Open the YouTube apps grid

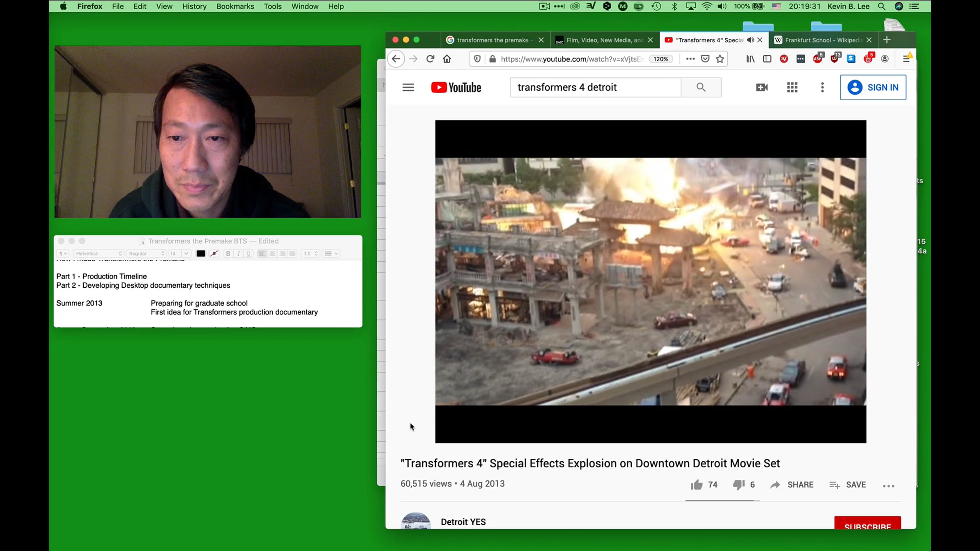[x=792, y=87]
